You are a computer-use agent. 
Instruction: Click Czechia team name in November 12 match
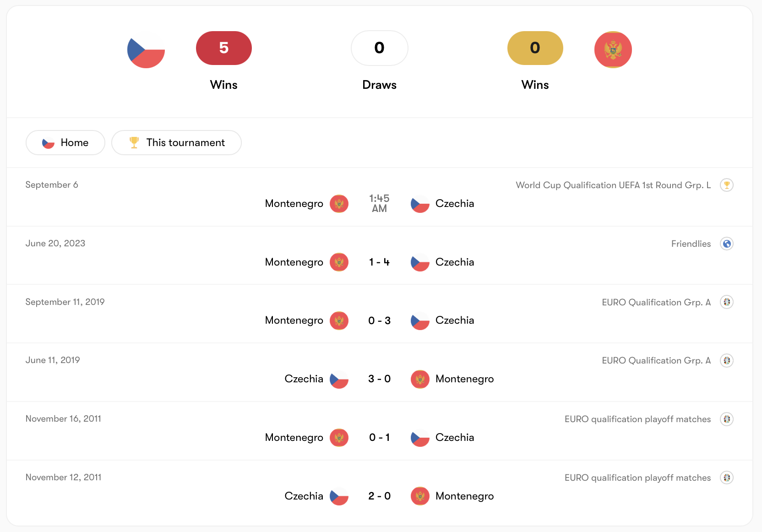(304, 496)
